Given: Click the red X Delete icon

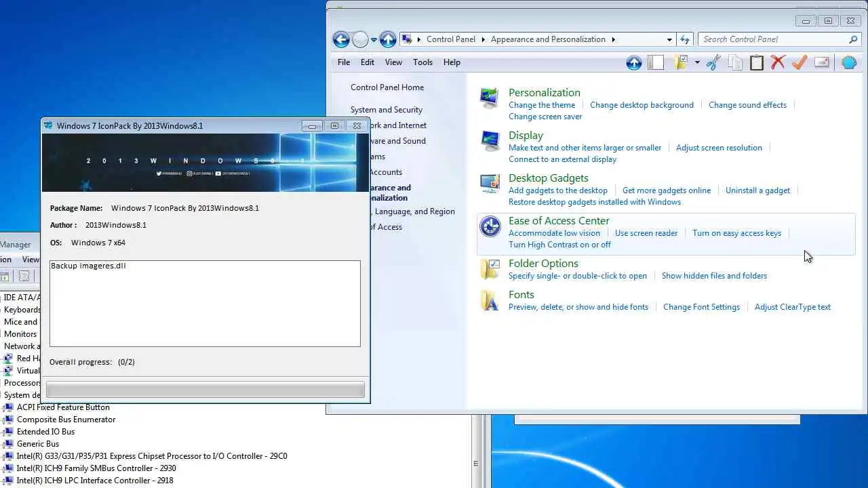Looking at the screenshot, I should tap(778, 62).
